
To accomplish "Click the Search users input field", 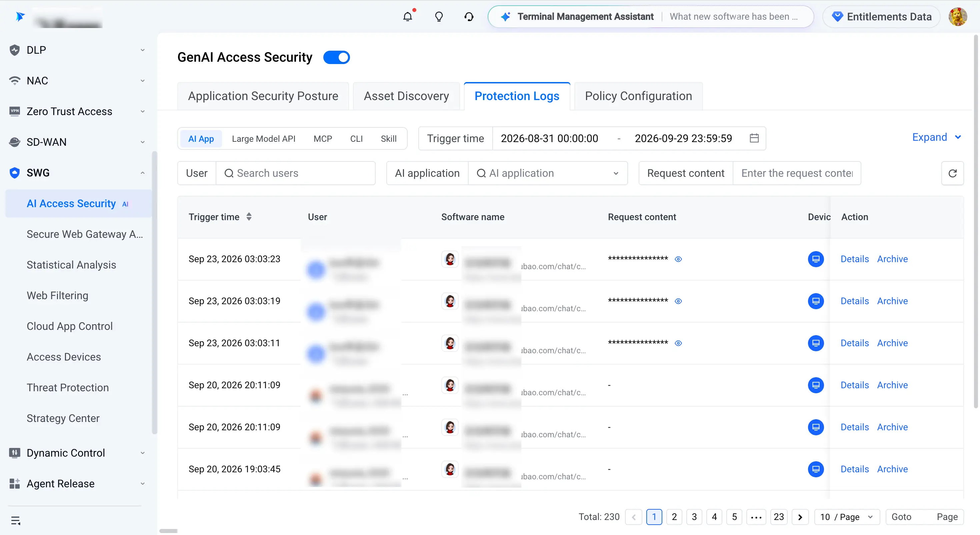I will pos(295,173).
